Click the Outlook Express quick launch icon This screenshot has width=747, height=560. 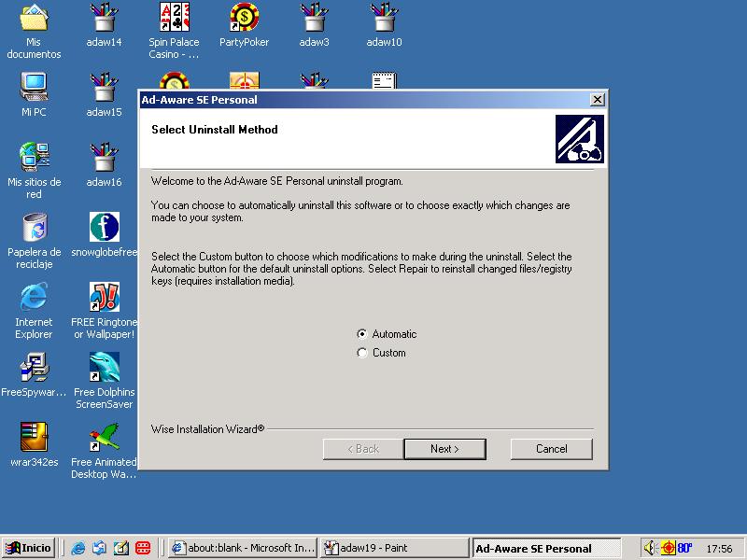pos(99,548)
